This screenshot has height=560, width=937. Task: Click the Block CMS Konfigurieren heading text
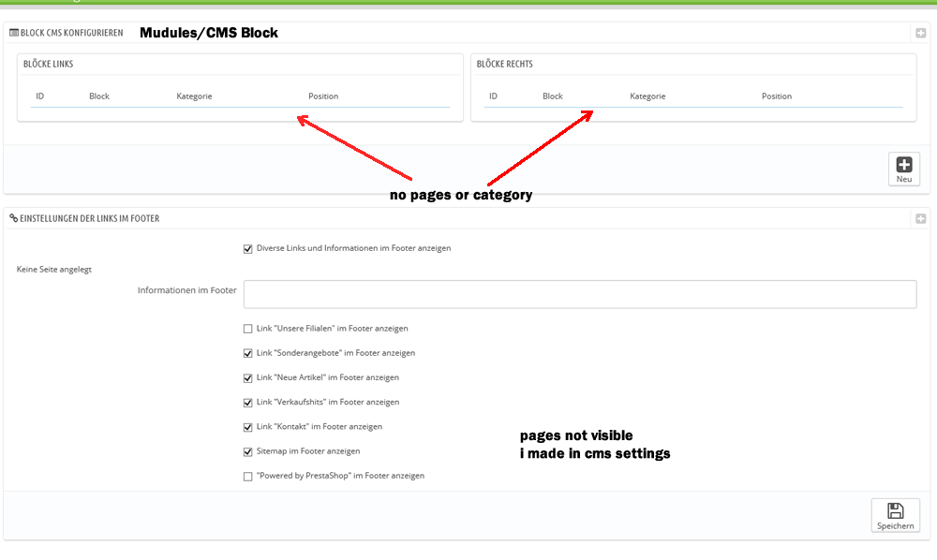pyautogui.click(x=72, y=33)
